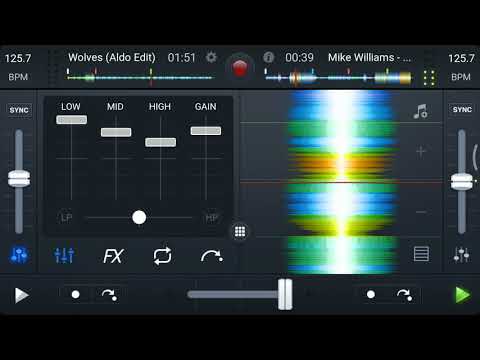Play the left deck

(22, 295)
